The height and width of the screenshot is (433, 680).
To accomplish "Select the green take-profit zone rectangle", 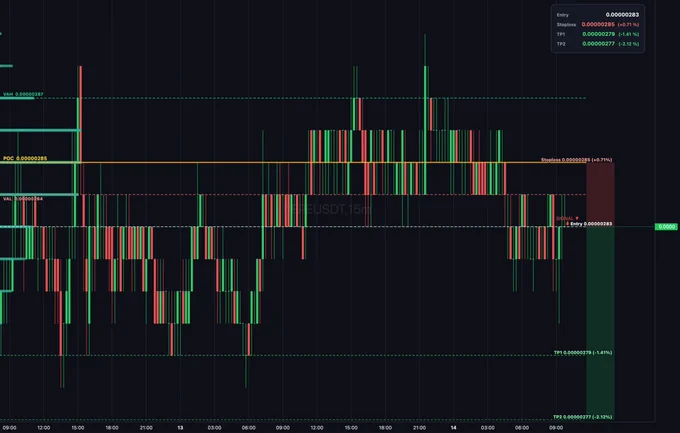I will 600,323.
